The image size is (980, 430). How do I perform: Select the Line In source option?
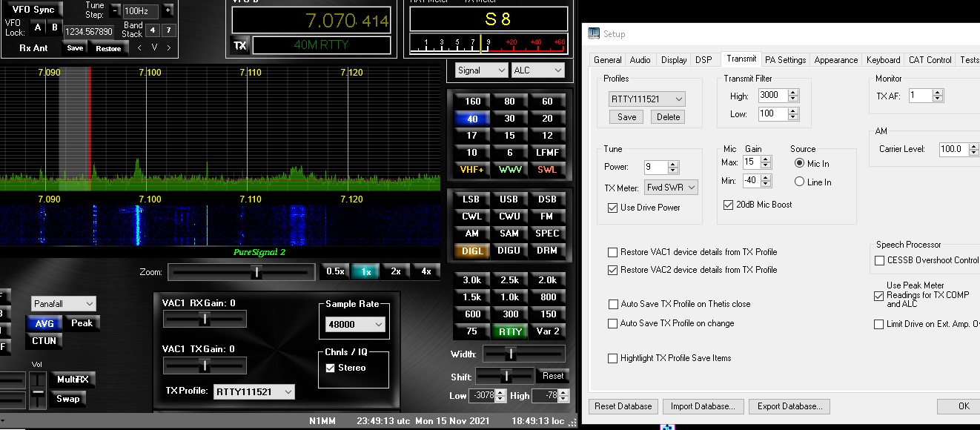coord(799,182)
